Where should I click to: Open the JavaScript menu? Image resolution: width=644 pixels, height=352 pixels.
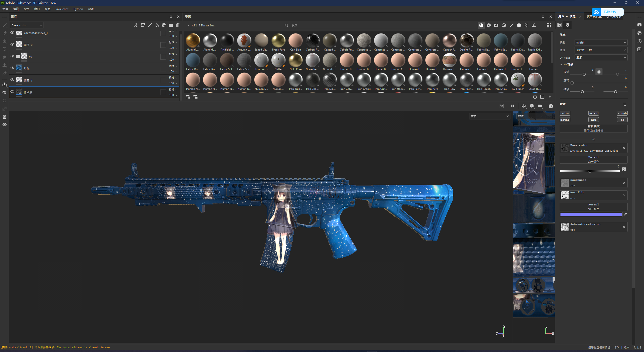(x=62, y=9)
